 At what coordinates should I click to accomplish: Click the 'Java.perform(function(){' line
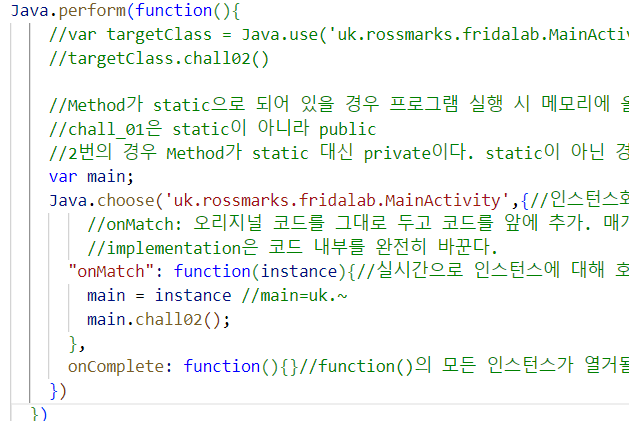point(125,10)
